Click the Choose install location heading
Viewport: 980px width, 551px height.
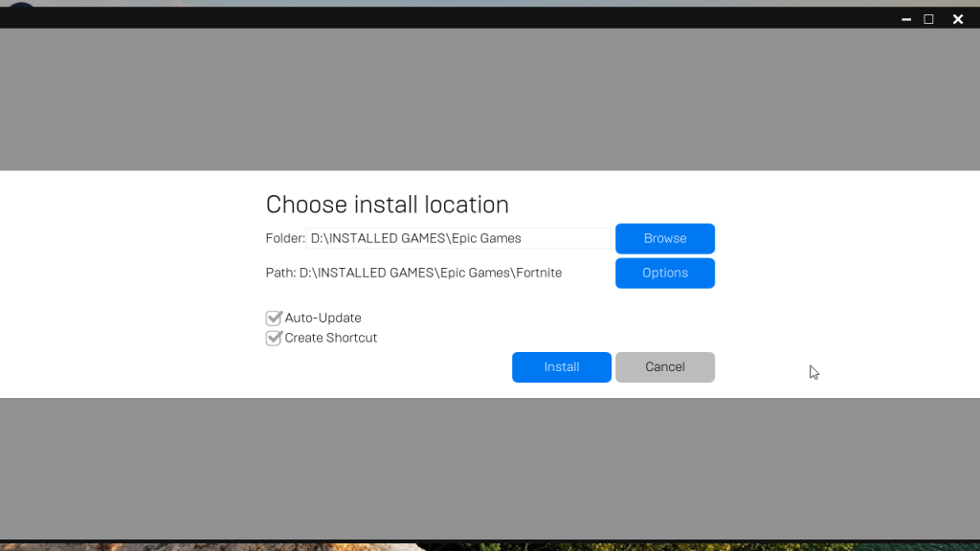(387, 205)
